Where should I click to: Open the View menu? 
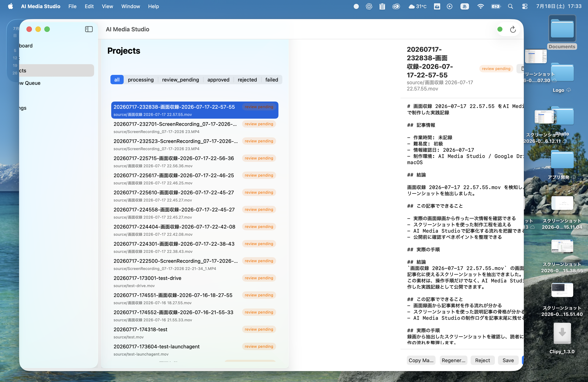107,6
